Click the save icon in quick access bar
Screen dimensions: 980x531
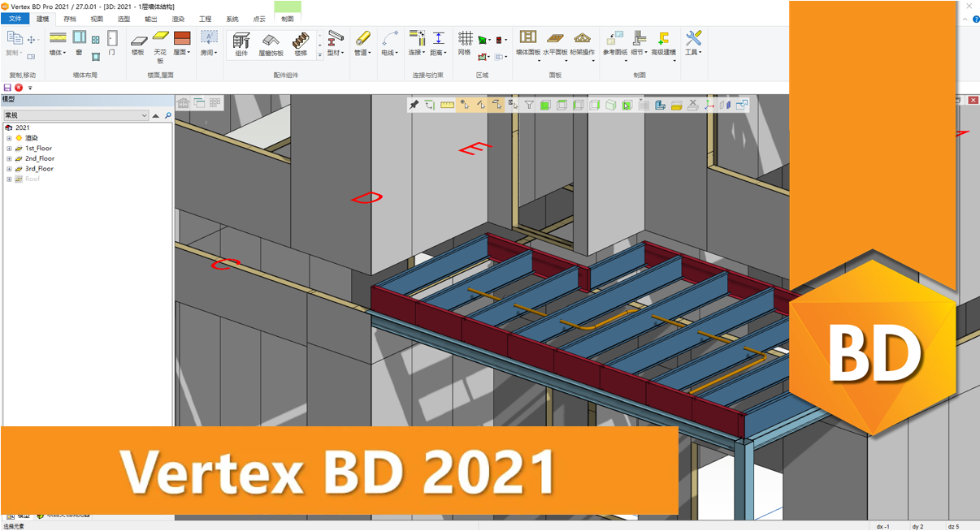pyautogui.click(x=7, y=87)
